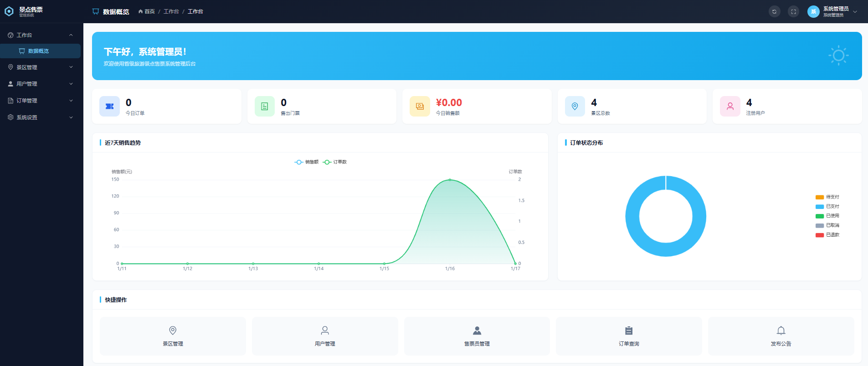
Task: Click the 今日订单 ticket icon
Action: [x=109, y=107]
